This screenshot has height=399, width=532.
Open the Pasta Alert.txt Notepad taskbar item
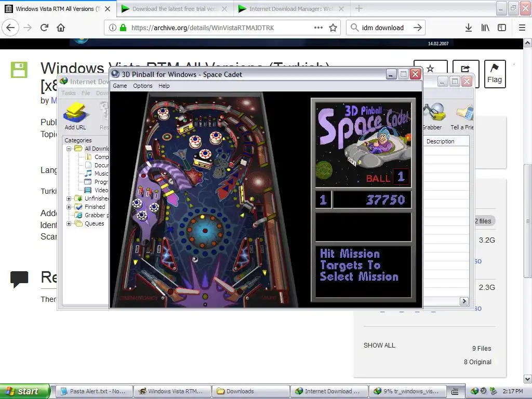(x=94, y=391)
